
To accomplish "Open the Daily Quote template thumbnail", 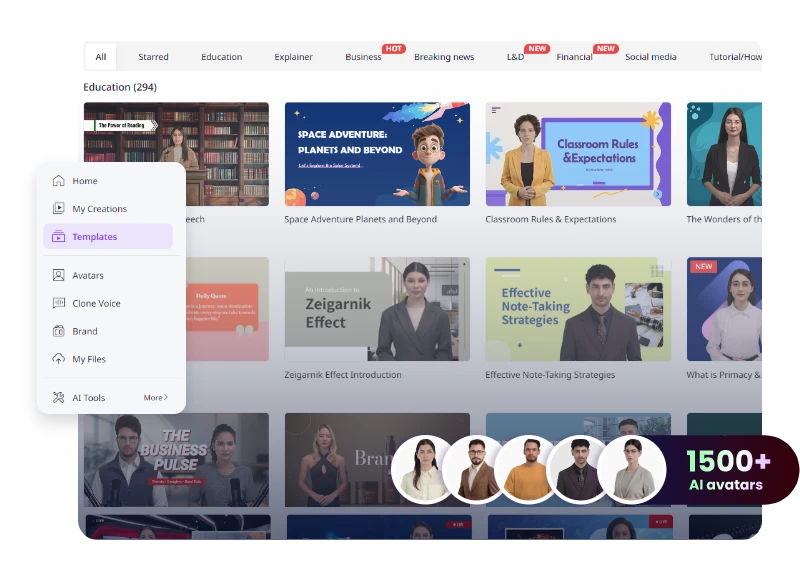I will click(x=227, y=309).
